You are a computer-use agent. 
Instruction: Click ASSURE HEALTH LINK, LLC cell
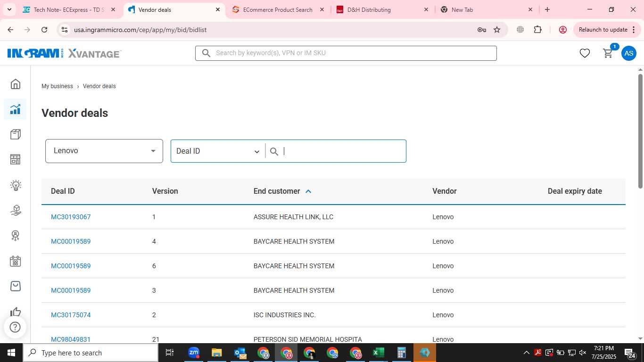tap(293, 217)
